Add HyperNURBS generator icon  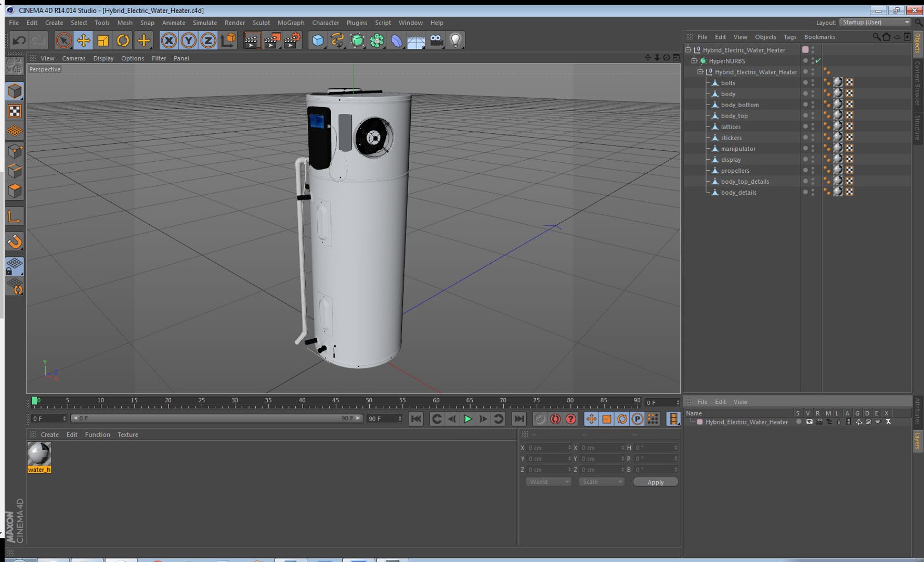pyautogui.click(x=357, y=40)
